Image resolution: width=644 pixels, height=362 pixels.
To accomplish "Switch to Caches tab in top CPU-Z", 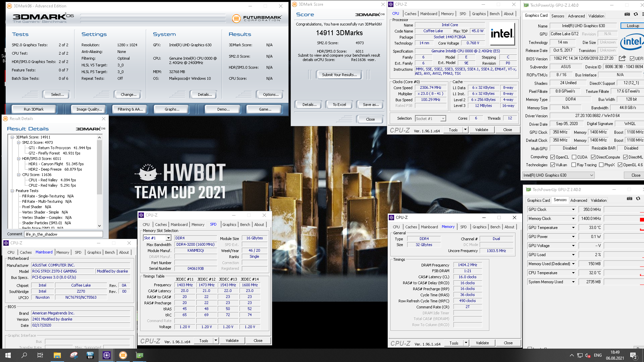I will (x=410, y=14).
